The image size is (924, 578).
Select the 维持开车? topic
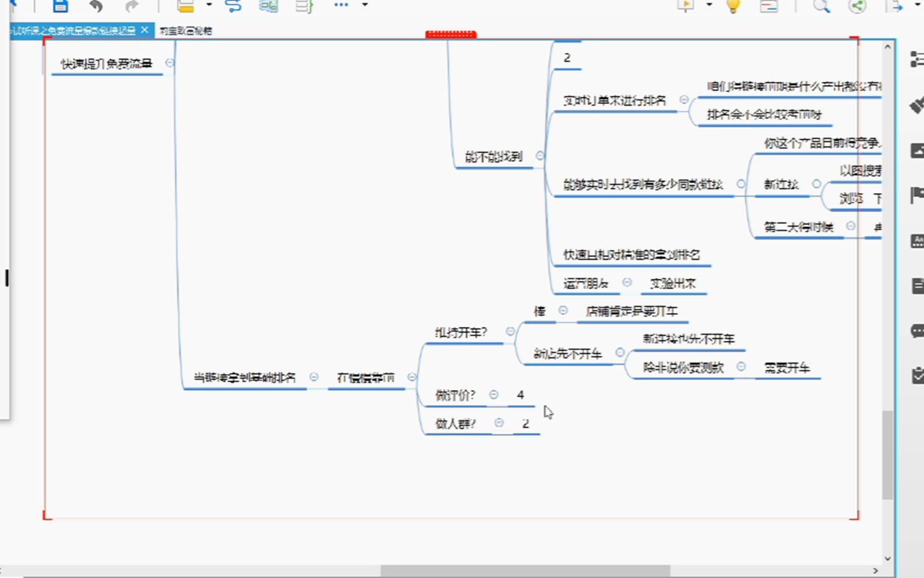point(461,332)
